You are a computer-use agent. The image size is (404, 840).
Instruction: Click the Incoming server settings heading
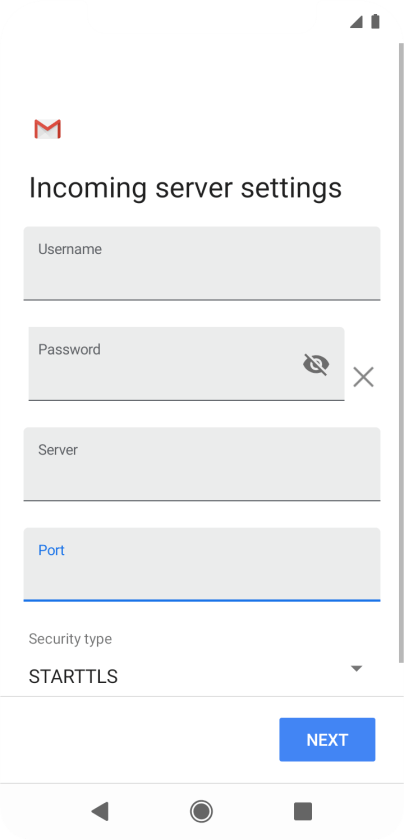click(x=185, y=188)
